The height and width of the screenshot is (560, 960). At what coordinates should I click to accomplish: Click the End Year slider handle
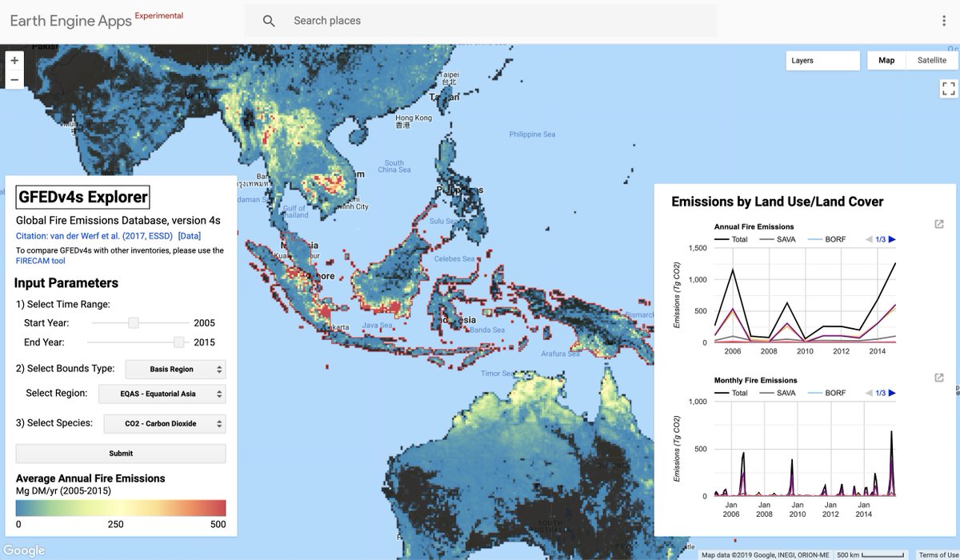(179, 342)
